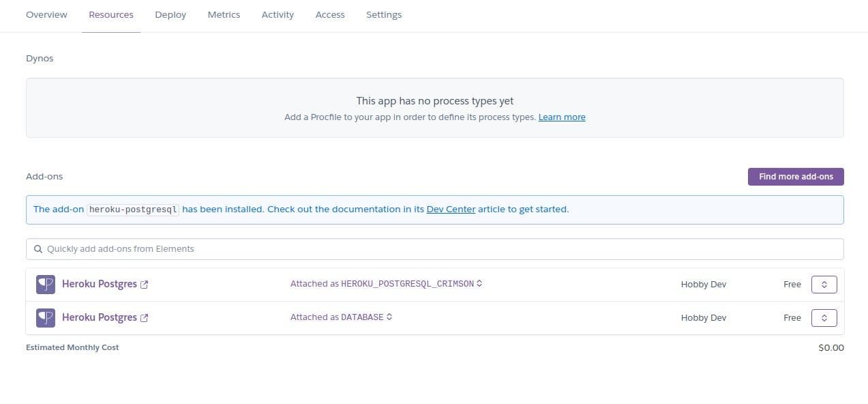Click the Estimated Monthly Cost label
Screen dimensions: 868x404
pos(72,347)
